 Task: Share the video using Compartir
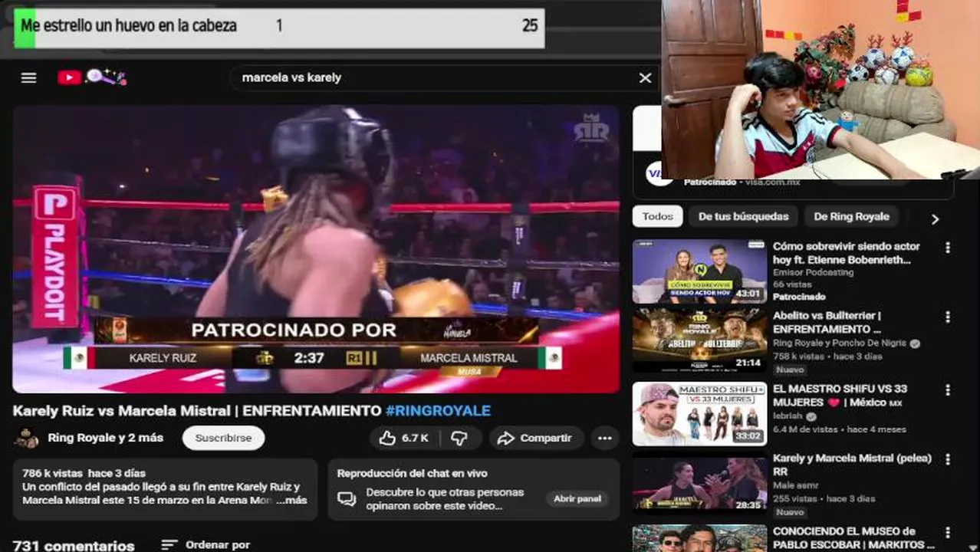pos(535,438)
